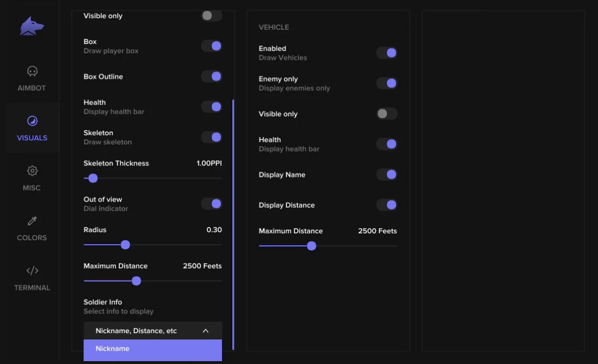The height and width of the screenshot is (364, 598).
Task: Choose the Nickname option in the dropdown list
Action: click(152, 349)
